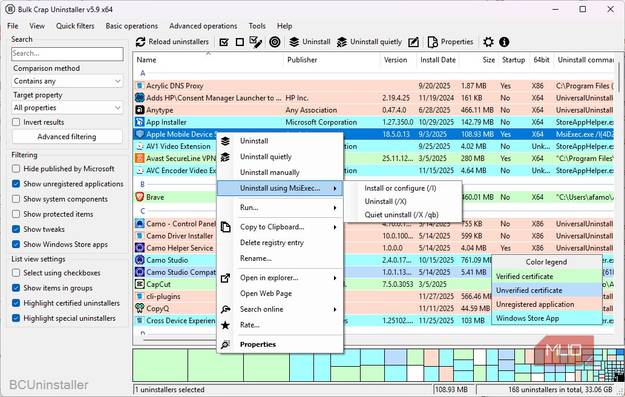Sort by the Install Date column header
The image size is (625, 397).
438,60
